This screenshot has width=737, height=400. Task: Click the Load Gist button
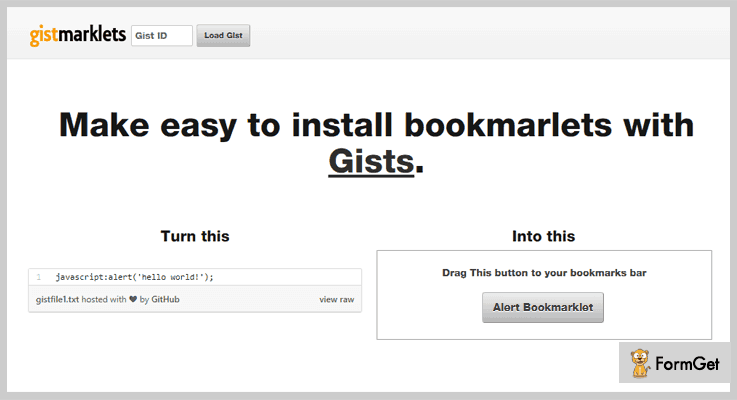(x=223, y=36)
